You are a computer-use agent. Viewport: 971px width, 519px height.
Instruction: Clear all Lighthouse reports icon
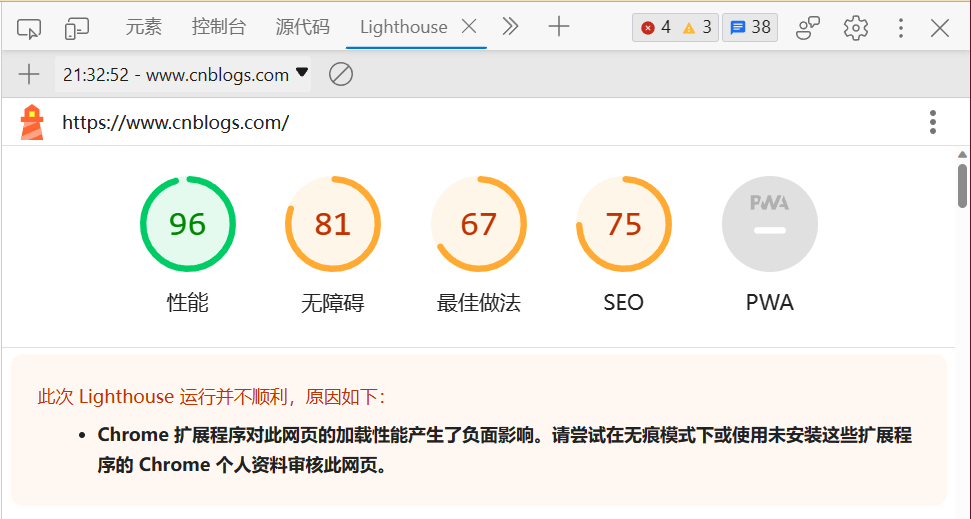(x=341, y=74)
